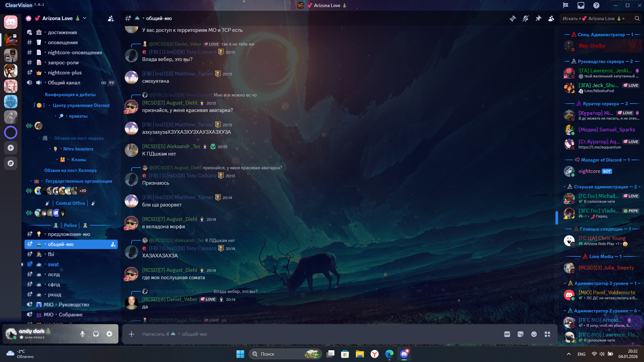Open nightcore-plus channel
This screenshot has height=362, width=644.
[65, 73]
